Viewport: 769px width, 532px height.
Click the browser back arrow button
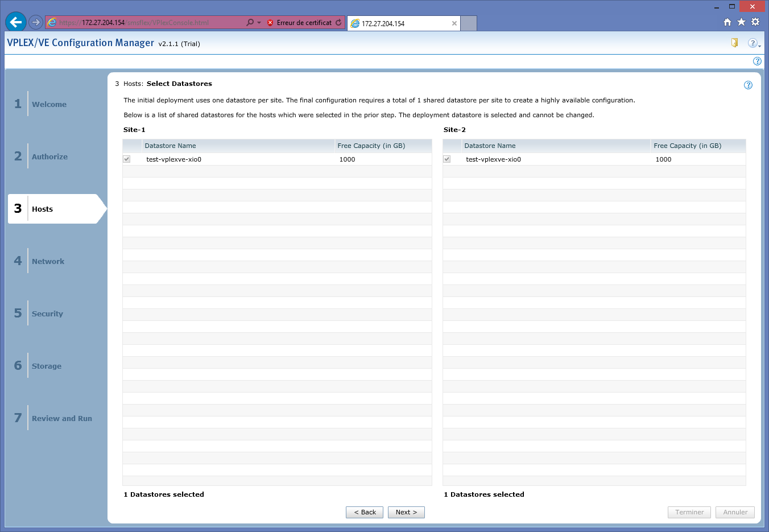tap(15, 22)
